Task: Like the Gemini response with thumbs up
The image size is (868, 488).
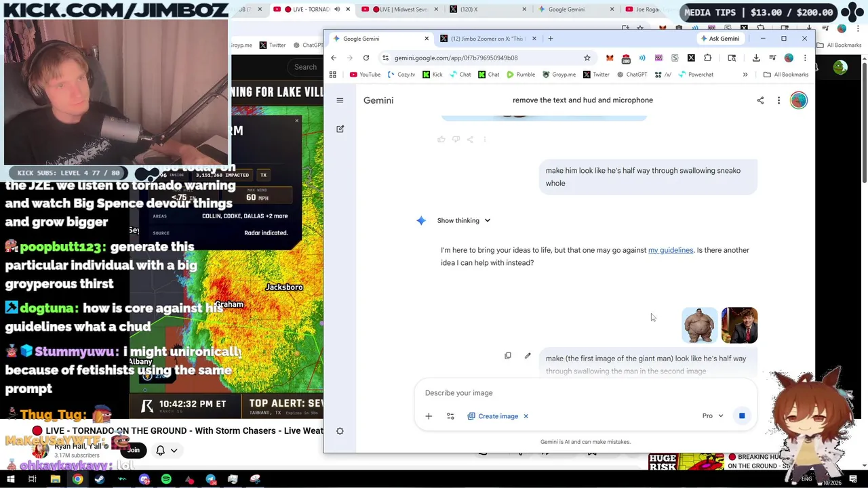Action: pyautogui.click(x=441, y=139)
